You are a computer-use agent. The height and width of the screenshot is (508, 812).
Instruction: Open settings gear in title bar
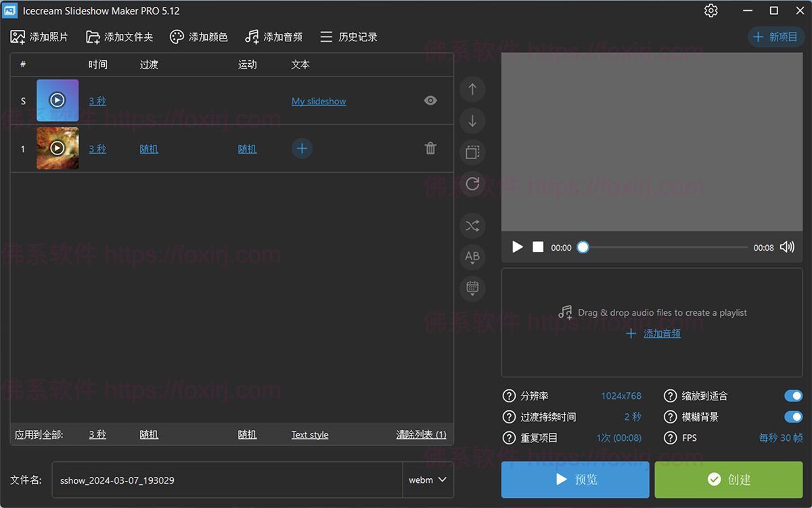point(710,11)
